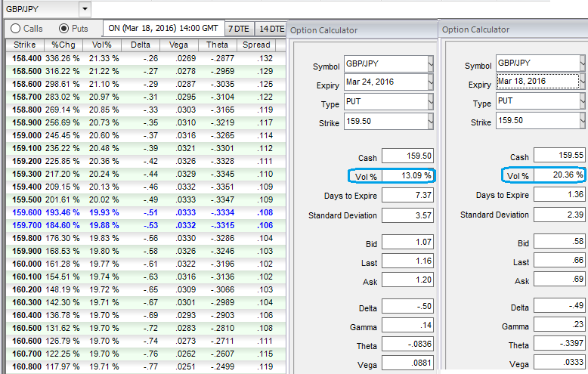This screenshot has width=588, height=374.
Task: Click the Cash field showing 159.55
Action: click(x=560, y=156)
